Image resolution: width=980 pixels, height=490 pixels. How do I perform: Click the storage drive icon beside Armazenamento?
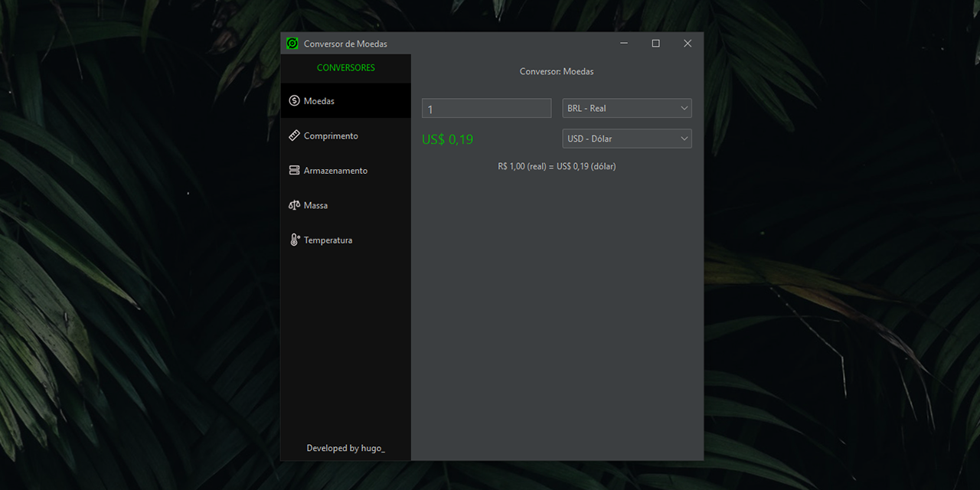click(x=294, y=171)
